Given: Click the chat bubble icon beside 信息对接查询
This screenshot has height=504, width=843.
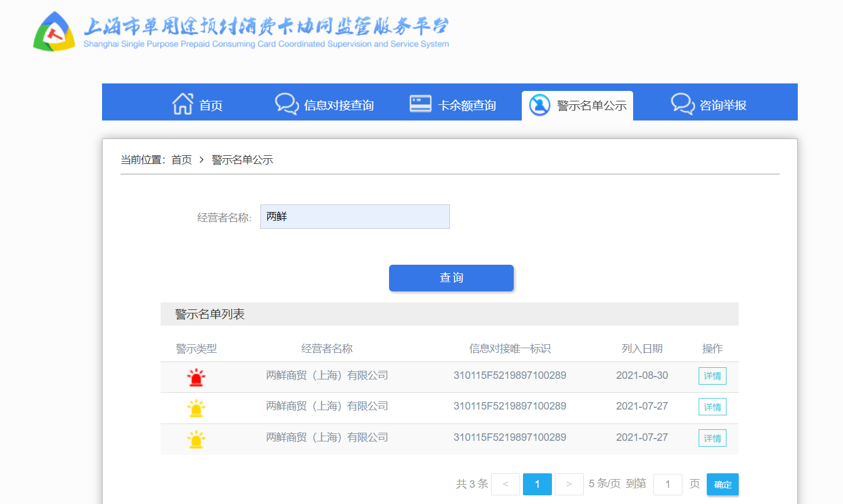Looking at the screenshot, I should coord(287,104).
